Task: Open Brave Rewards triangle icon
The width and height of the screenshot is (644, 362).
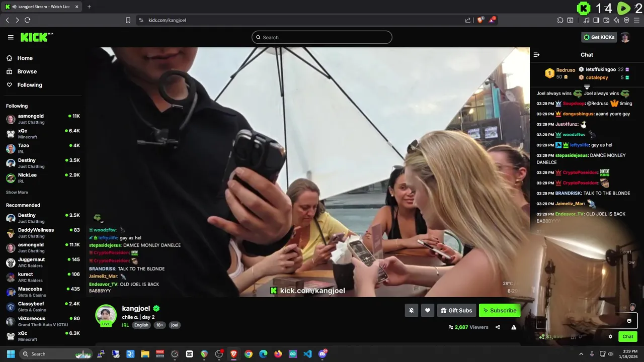Action: (492, 20)
